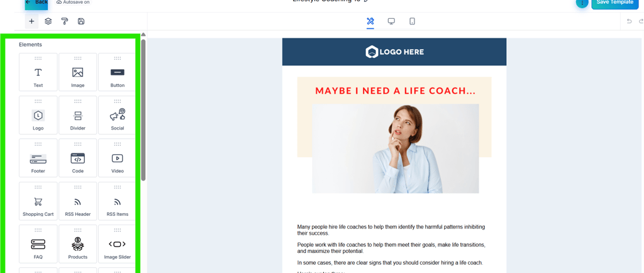Select the Footer element
This screenshot has height=273, width=644.
38,158
